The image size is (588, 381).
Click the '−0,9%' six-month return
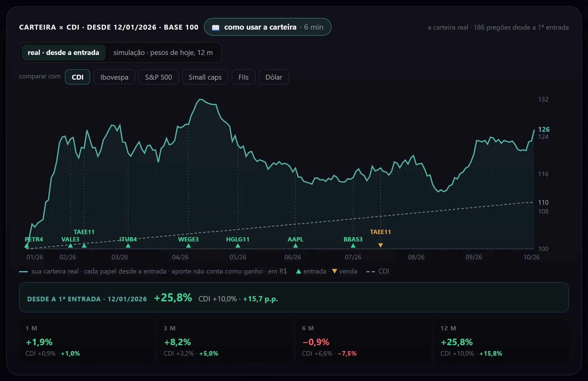coord(316,342)
